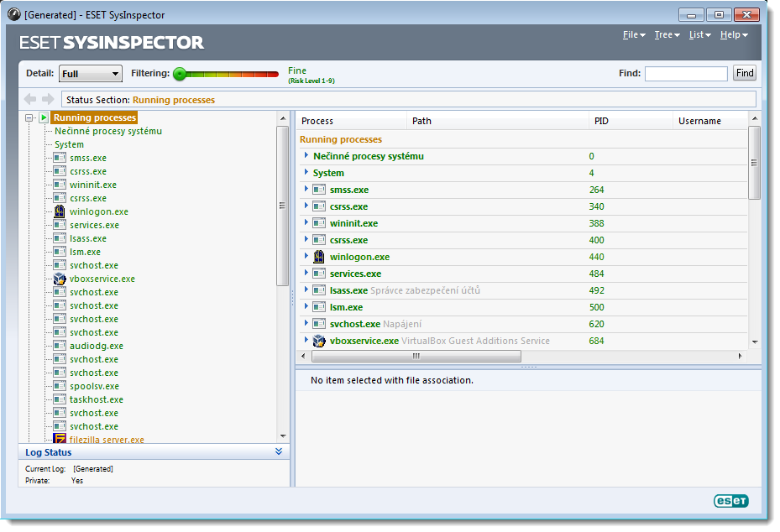Expand the lsm.exe row details
Image resolution: width=780 pixels, height=532 pixels.
pos(306,307)
